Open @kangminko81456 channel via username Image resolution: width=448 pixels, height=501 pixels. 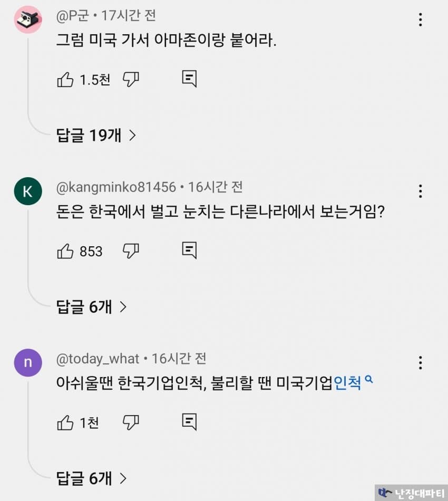click(x=116, y=187)
